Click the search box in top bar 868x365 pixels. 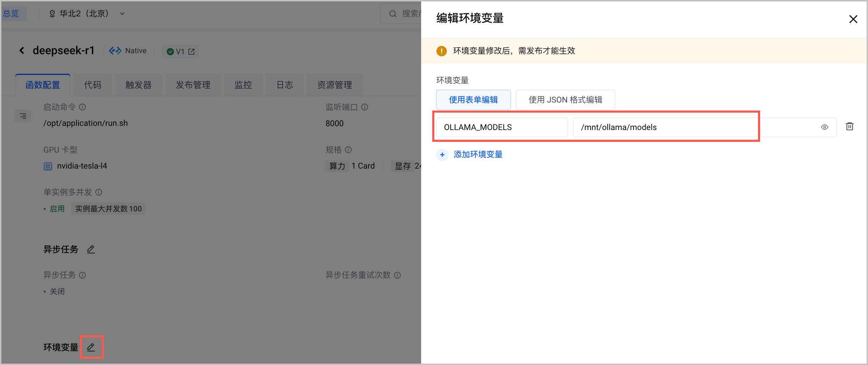click(401, 14)
